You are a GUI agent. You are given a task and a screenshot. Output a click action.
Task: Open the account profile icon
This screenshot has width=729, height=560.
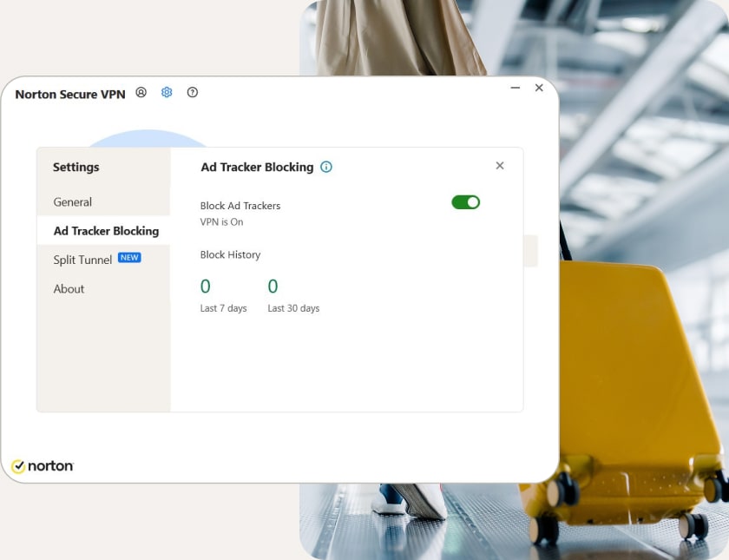[141, 92]
